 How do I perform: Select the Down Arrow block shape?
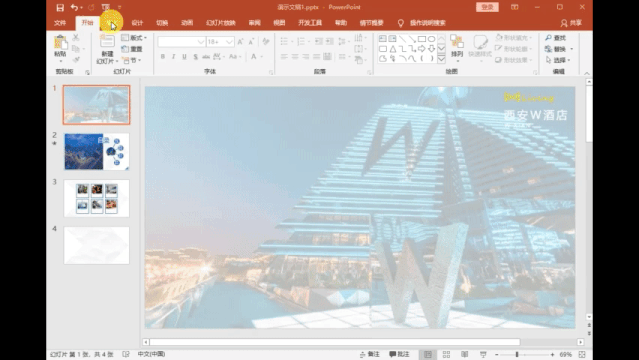coord(431,49)
